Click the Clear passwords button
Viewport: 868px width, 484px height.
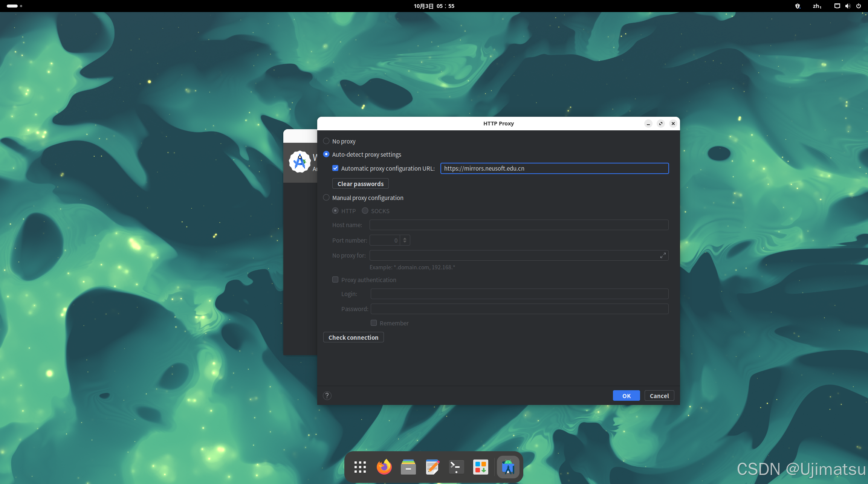pyautogui.click(x=360, y=184)
